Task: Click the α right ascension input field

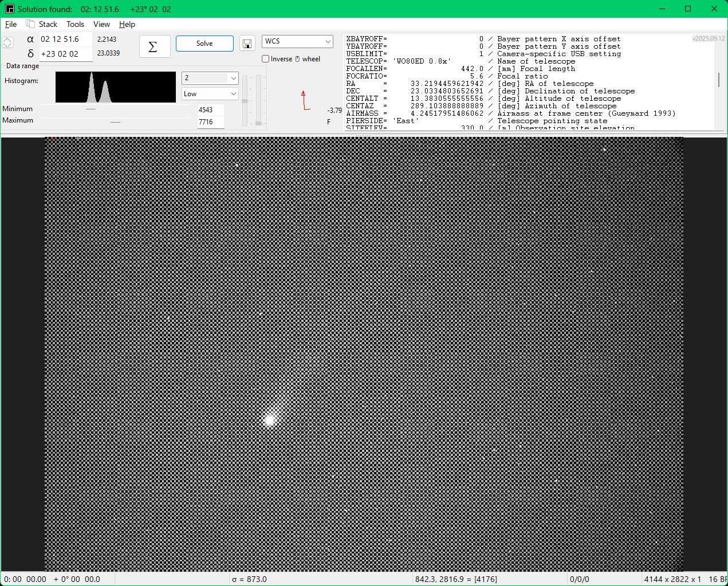Action: click(x=65, y=40)
